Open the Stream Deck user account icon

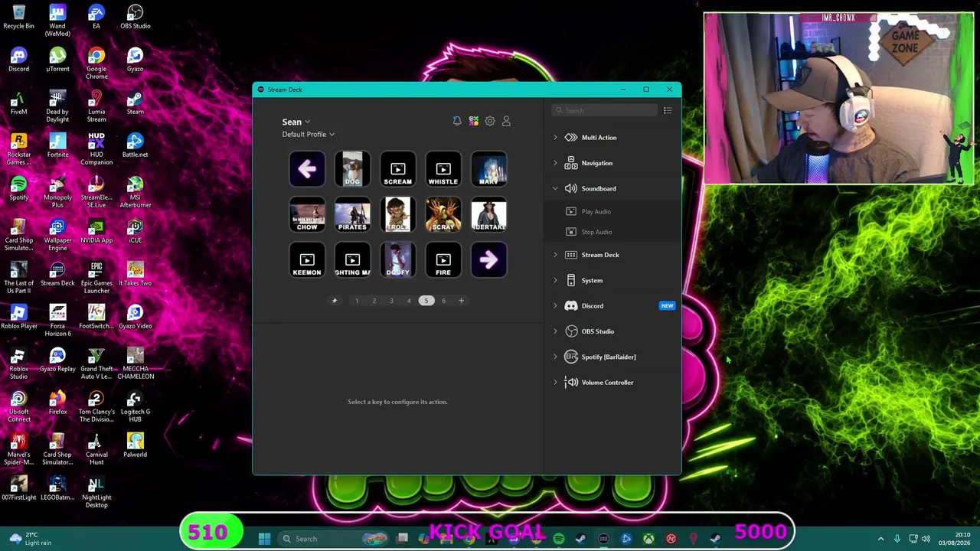click(x=506, y=121)
